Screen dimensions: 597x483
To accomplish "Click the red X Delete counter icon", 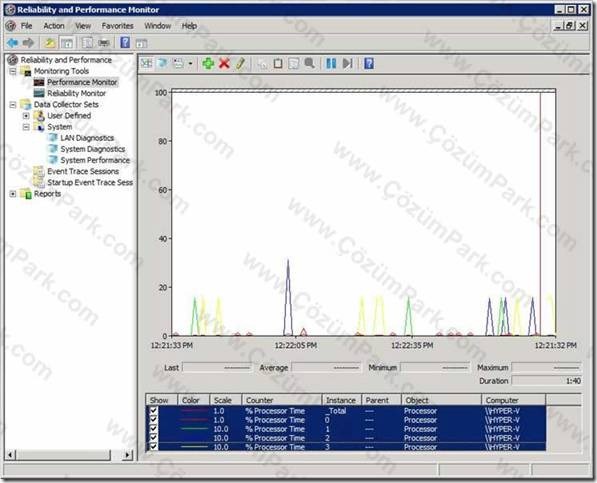I will point(224,63).
